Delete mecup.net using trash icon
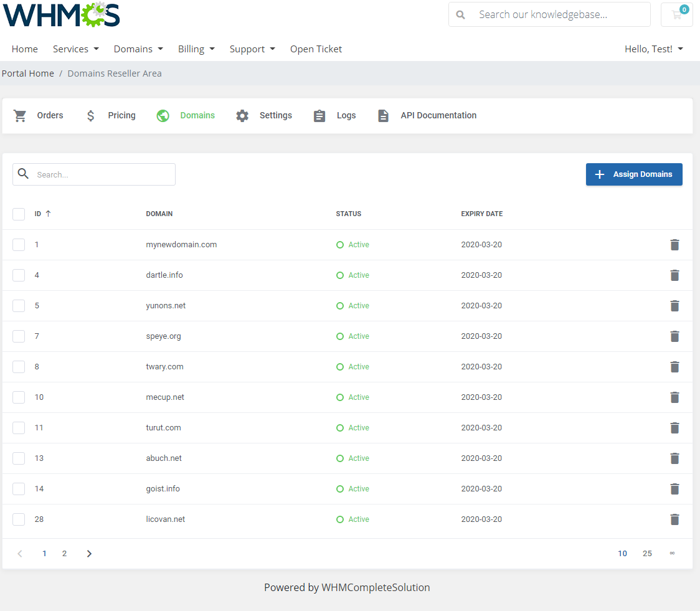 (674, 397)
